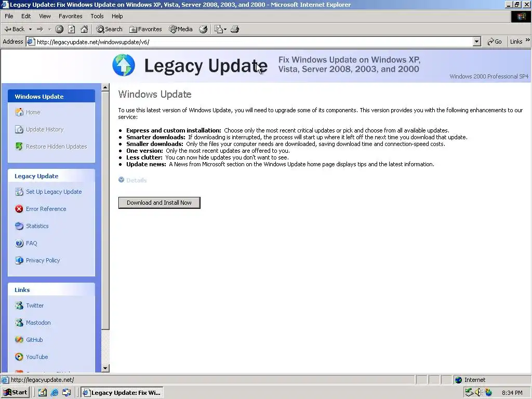Screen dimensions: 532x399
Task: Open Restore Hidden Updates link
Action: pyautogui.click(x=56, y=147)
